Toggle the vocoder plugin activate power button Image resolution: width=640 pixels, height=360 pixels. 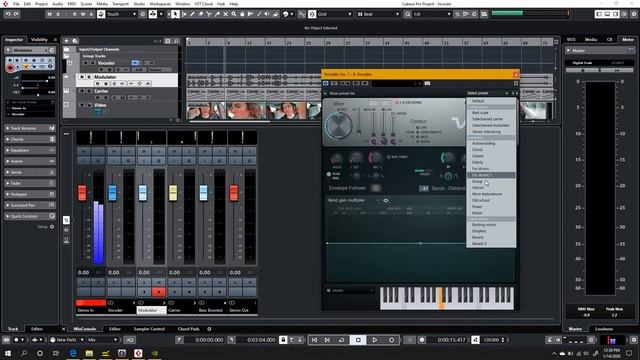(x=326, y=83)
